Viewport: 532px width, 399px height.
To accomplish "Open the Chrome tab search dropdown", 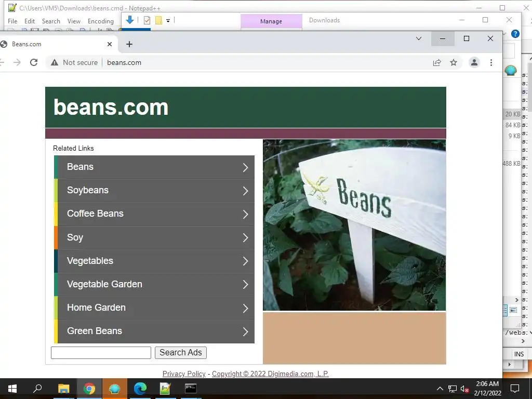I will [x=419, y=38].
